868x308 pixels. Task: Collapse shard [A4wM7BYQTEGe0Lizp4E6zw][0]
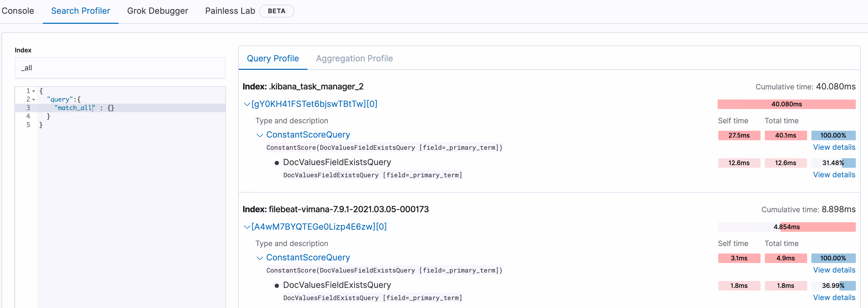point(246,227)
